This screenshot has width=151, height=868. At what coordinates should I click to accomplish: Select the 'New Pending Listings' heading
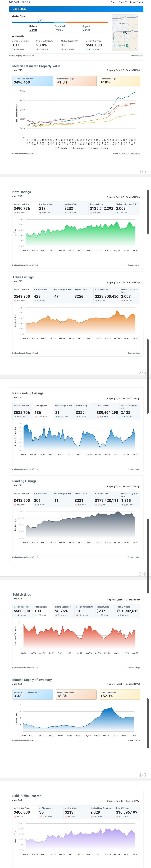(28, 393)
